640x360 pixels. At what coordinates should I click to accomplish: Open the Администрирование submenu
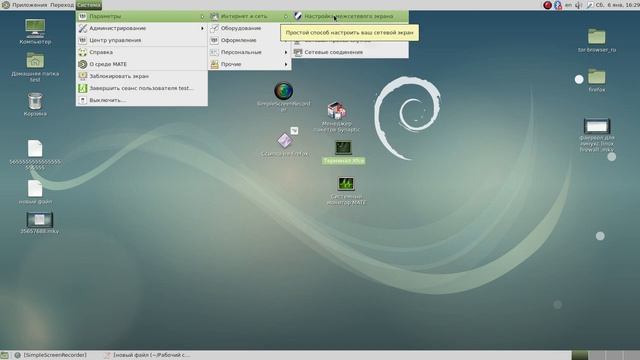click(x=142, y=28)
